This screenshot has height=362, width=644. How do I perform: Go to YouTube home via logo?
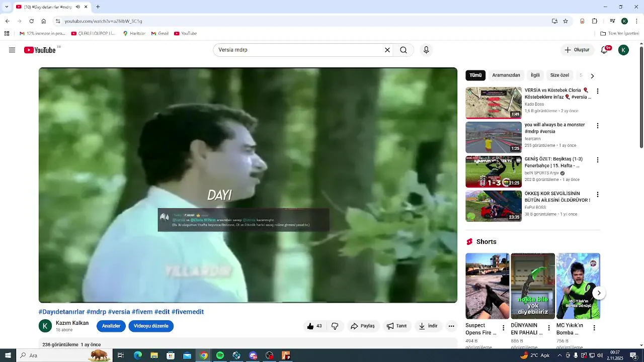coord(40,50)
